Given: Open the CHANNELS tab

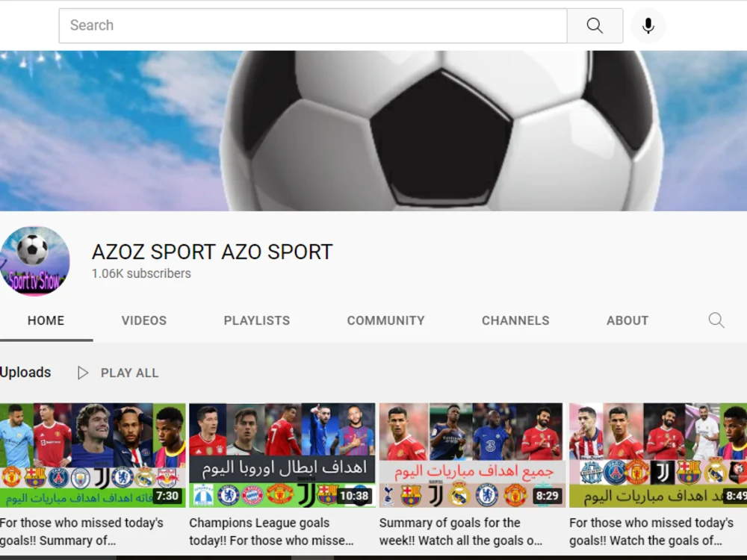Looking at the screenshot, I should (515, 320).
